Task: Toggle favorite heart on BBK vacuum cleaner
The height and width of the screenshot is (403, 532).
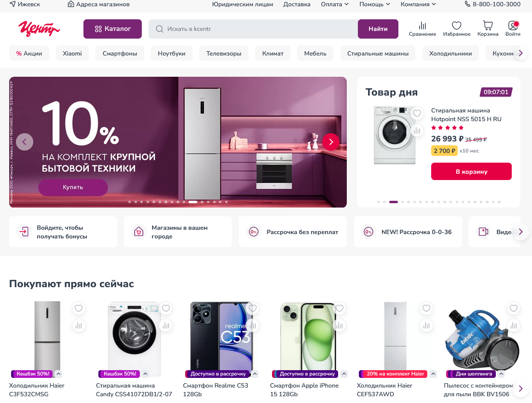Action: (513, 308)
